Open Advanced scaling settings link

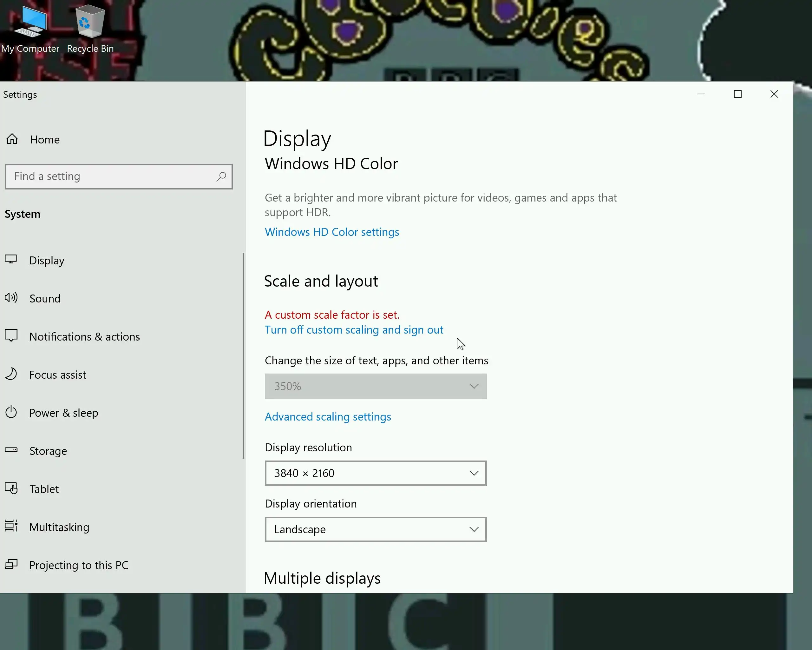[x=328, y=417]
